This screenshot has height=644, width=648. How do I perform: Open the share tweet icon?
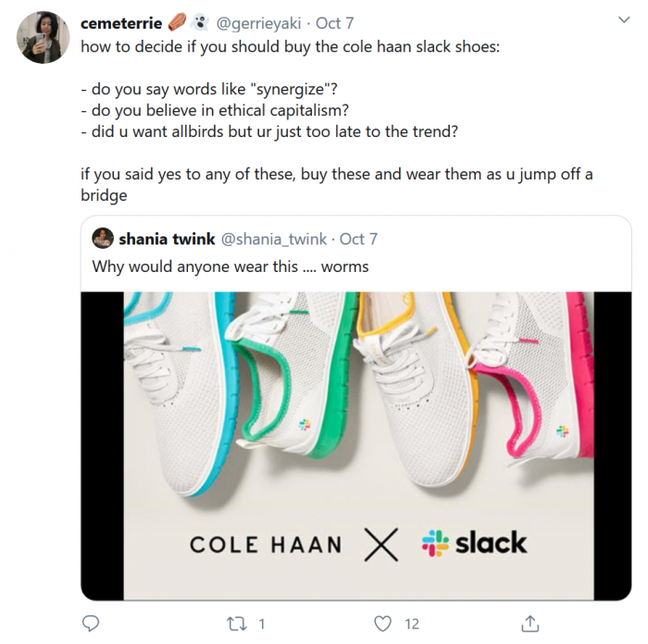(530, 624)
